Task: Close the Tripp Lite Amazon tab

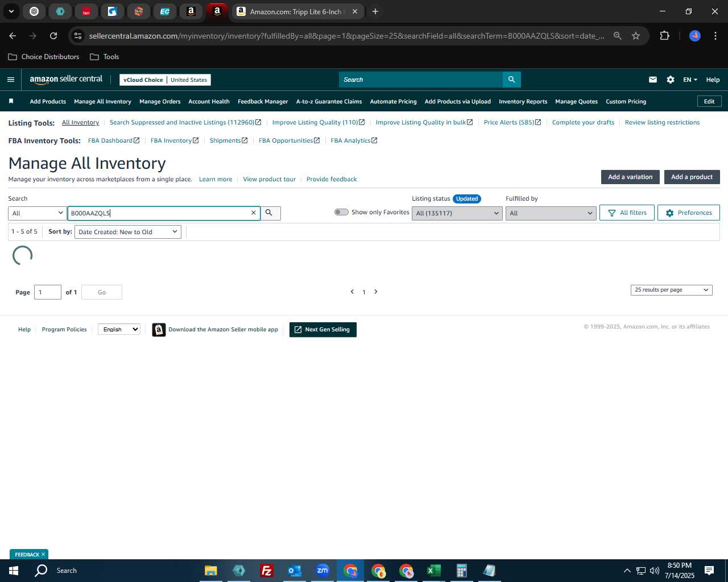Action: coord(355,11)
